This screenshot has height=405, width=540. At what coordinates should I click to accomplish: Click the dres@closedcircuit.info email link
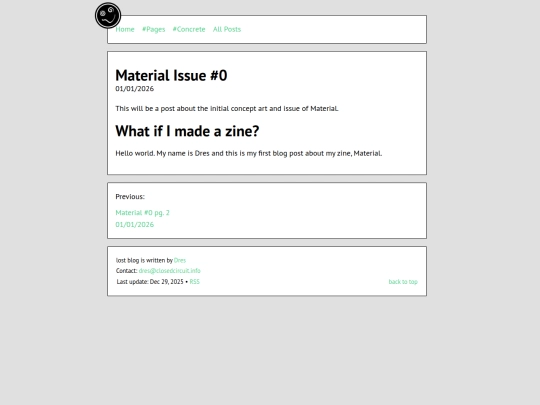click(x=169, y=271)
